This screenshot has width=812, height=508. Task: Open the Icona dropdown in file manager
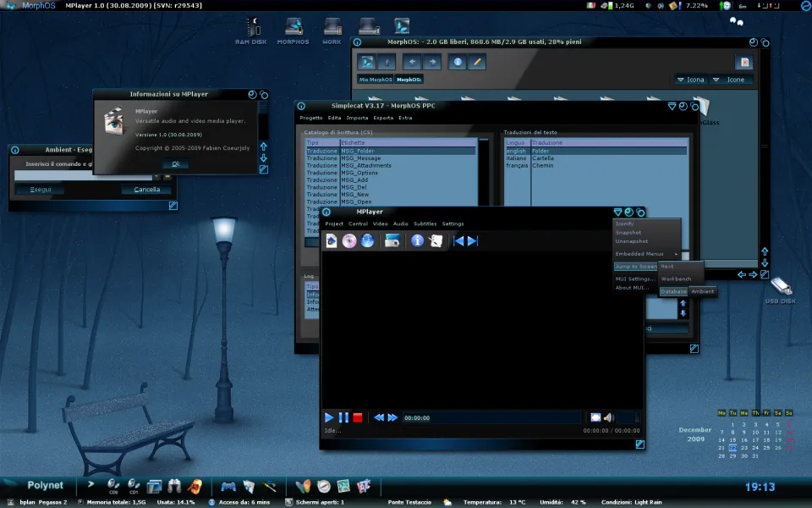tap(689, 80)
